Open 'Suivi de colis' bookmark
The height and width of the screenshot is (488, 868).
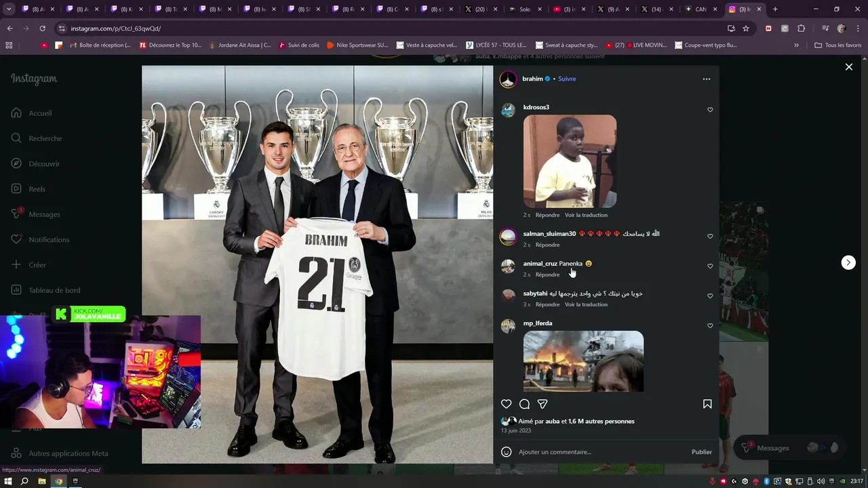pyautogui.click(x=298, y=45)
